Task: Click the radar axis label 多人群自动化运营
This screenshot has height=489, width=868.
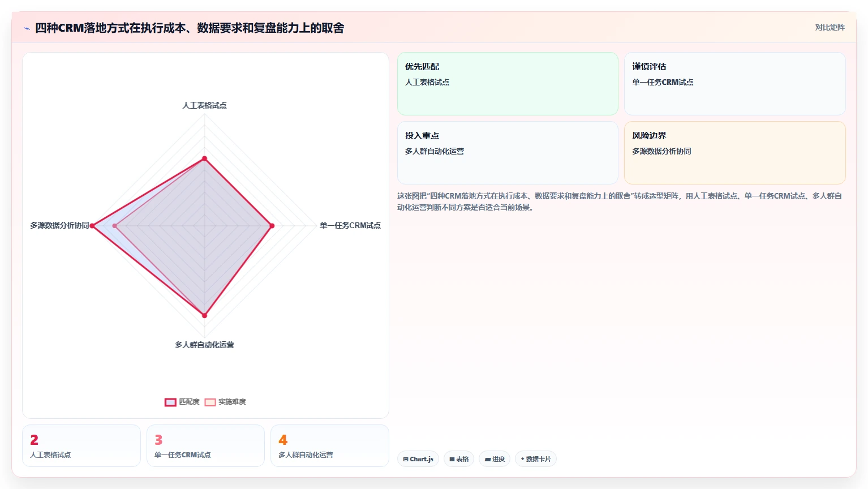Action: click(x=204, y=345)
